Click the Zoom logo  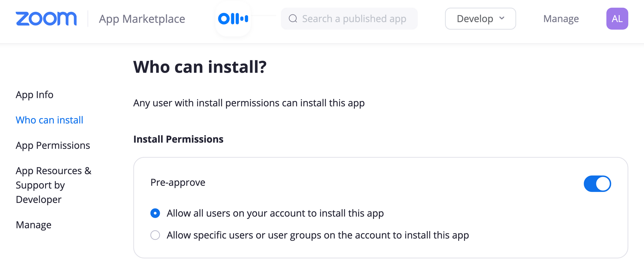(x=46, y=19)
